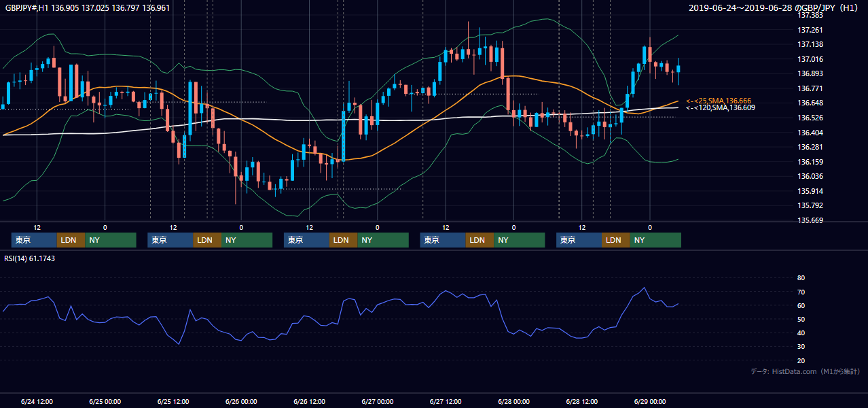Click the RSI 80 level label
Screen dimensions: 868x408
pos(801,278)
